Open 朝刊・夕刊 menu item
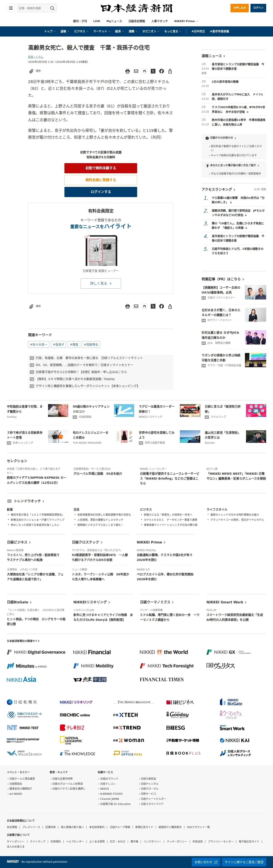The height and width of the screenshot is (868, 273). point(80,21)
